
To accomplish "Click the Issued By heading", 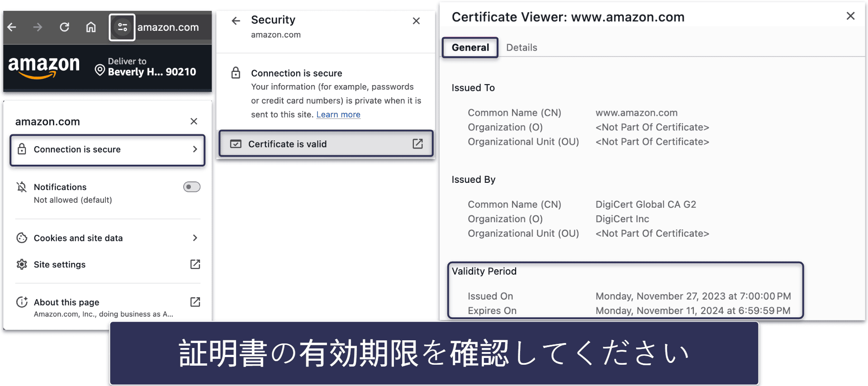I will pyautogui.click(x=473, y=180).
